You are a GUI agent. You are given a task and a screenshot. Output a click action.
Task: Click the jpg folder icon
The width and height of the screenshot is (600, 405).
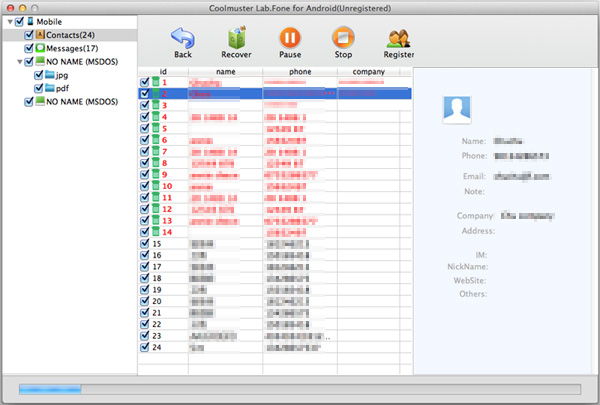(x=50, y=74)
